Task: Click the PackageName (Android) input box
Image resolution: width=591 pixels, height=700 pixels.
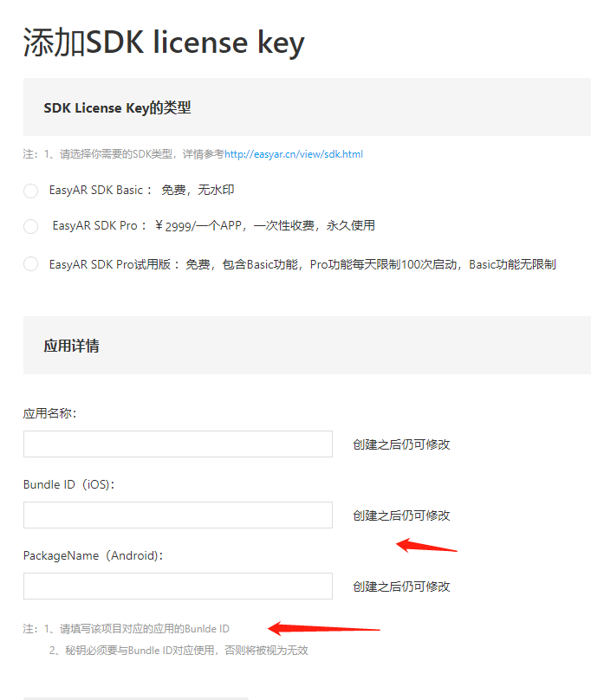Action: tap(178, 586)
